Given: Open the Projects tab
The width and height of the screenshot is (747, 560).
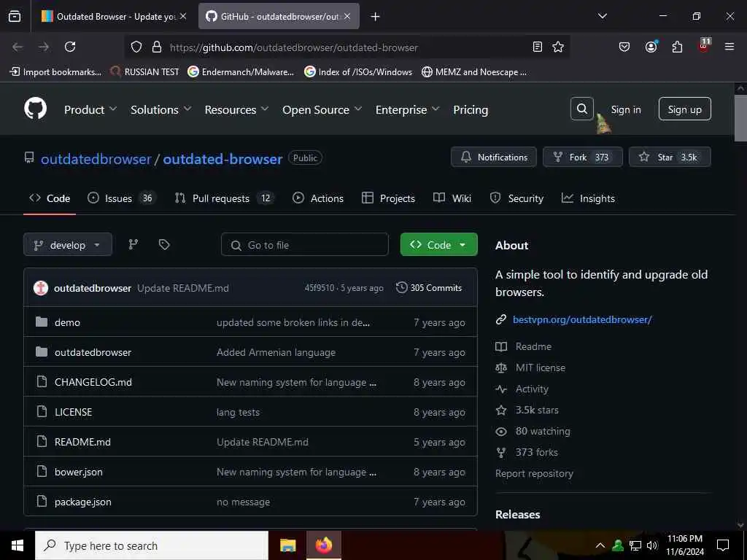Looking at the screenshot, I should pos(388,198).
